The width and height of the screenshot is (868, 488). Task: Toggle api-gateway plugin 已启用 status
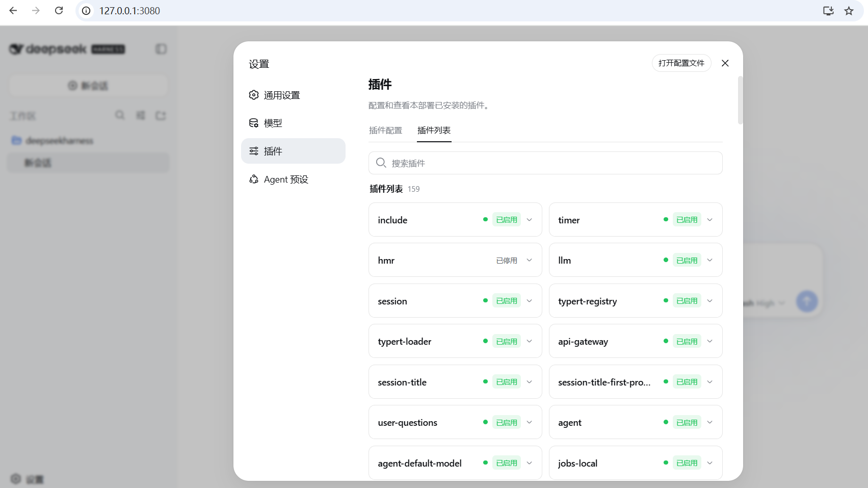click(x=687, y=342)
